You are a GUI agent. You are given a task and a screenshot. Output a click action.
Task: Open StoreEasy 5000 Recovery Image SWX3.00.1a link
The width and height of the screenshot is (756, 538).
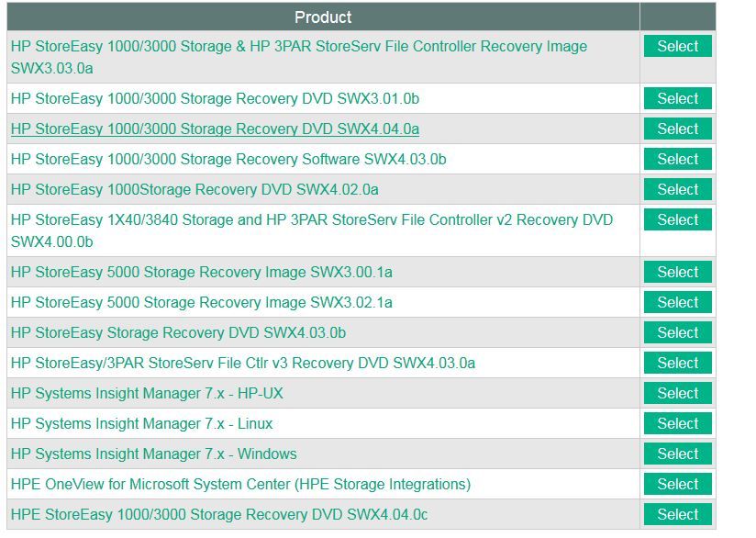point(202,272)
